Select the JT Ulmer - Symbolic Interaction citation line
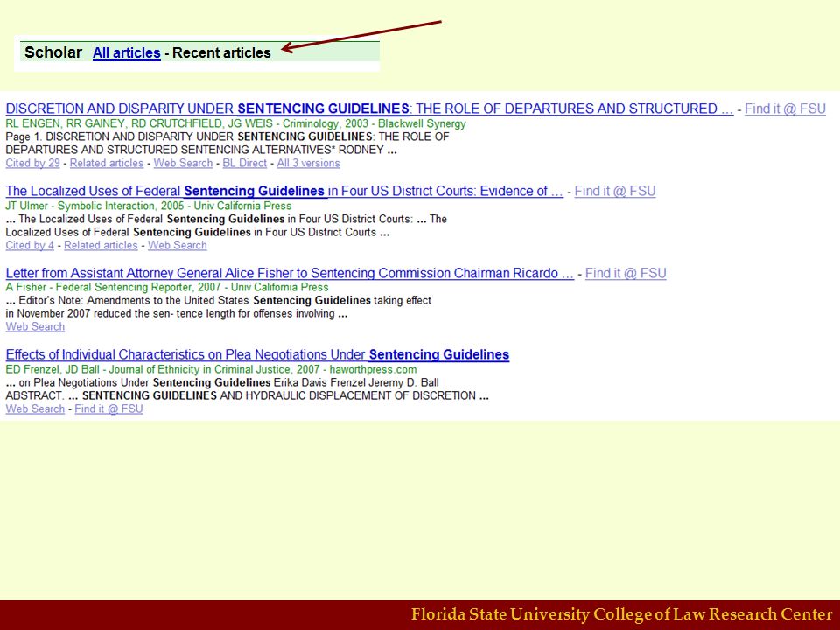Screen dimensions: 840x630 (x=149, y=206)
